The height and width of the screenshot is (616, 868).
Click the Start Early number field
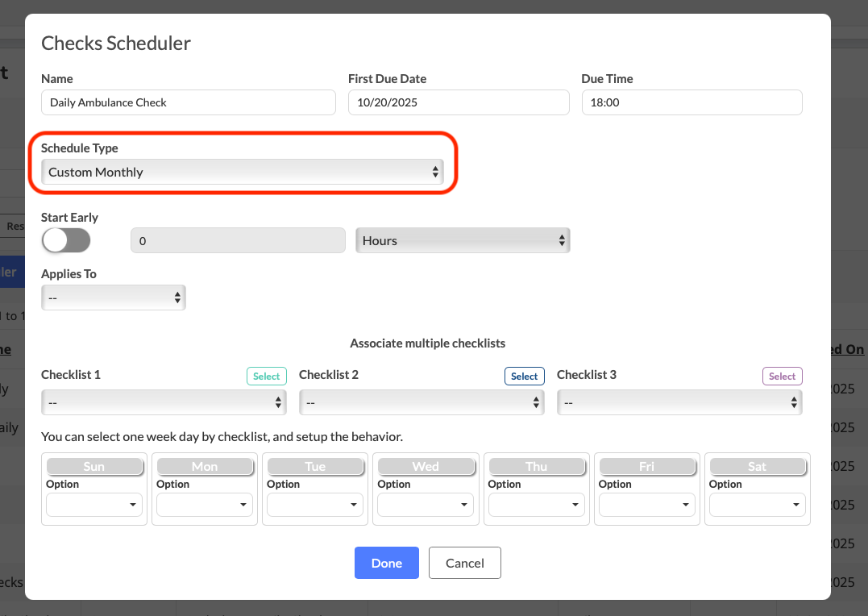click(x=238, y=240)
